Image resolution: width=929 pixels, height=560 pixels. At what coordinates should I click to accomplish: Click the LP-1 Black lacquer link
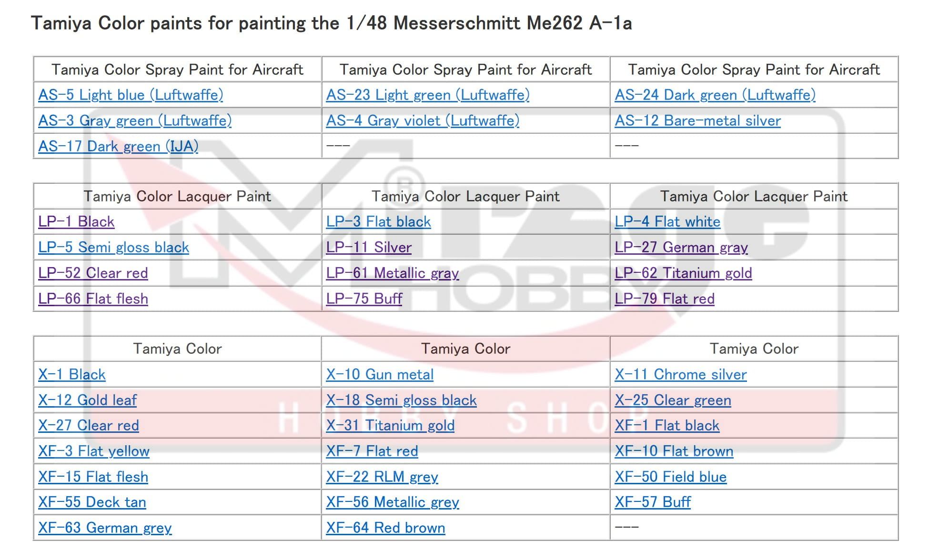pos(76,222)
